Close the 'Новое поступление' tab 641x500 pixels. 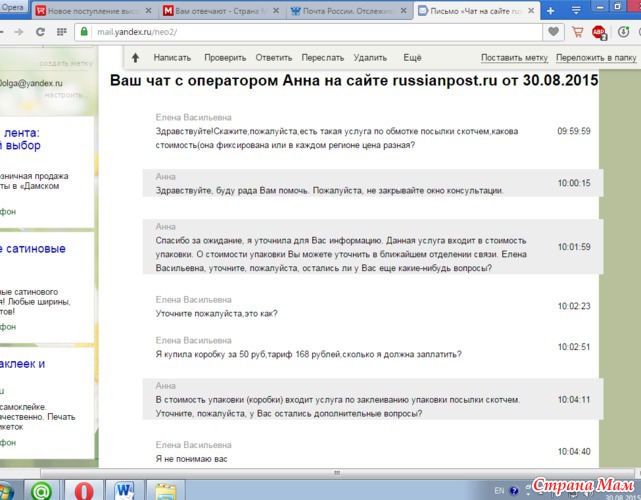coord(148,11)
